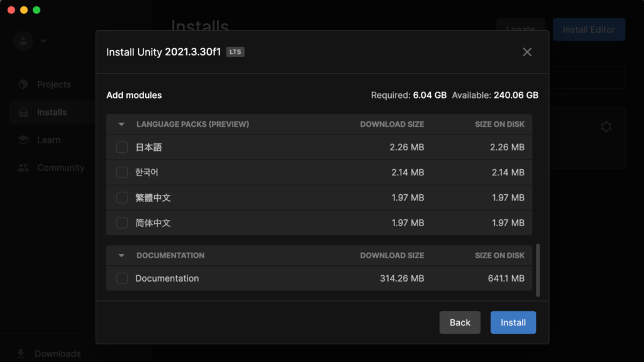The width and height of the screenshot is (644, 362).
Task: Check the 日本語 language pack checkbox
Action: [122, 147]
